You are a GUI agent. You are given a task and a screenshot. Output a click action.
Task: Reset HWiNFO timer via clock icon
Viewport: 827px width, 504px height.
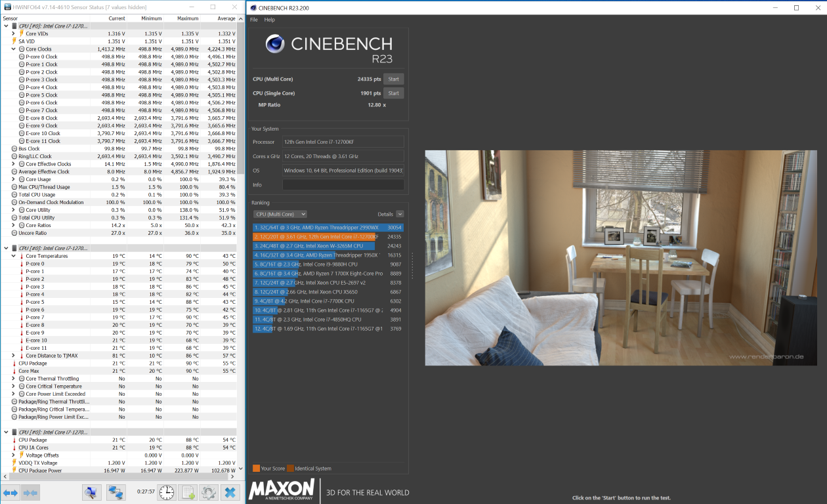point(167,492)
